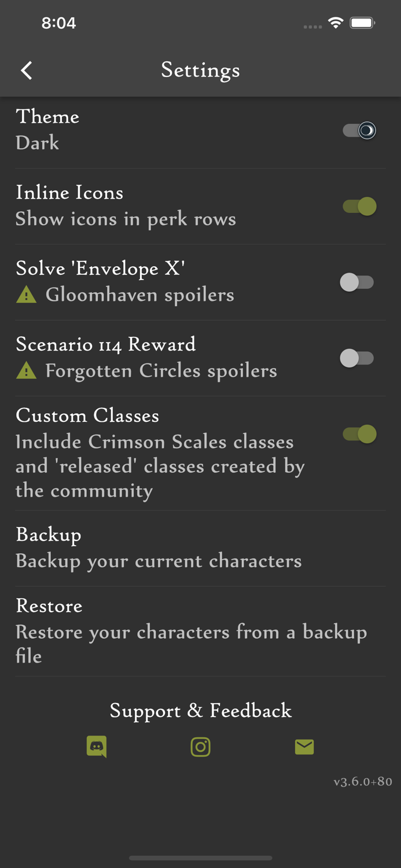Click the Forgotten Circles spoilers warning triangle
The width and height of the screenshot is (401, 868).
coord(27,370)
